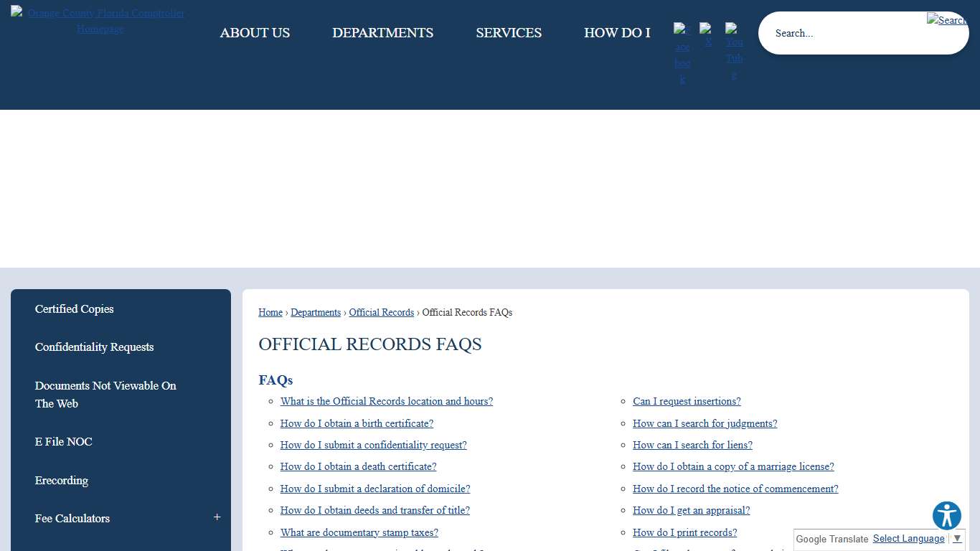Screen dimensions: 980x551
Task: Click the search magnifier icon
Action: (946, 19)
